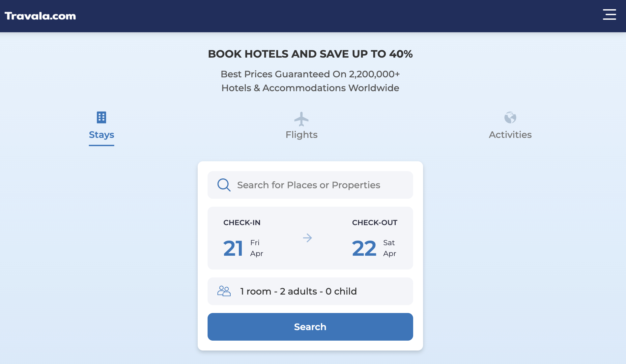This screenshot has height=364, width=626.
Task: Select the check-in day number 21
Action: [233, 248]
